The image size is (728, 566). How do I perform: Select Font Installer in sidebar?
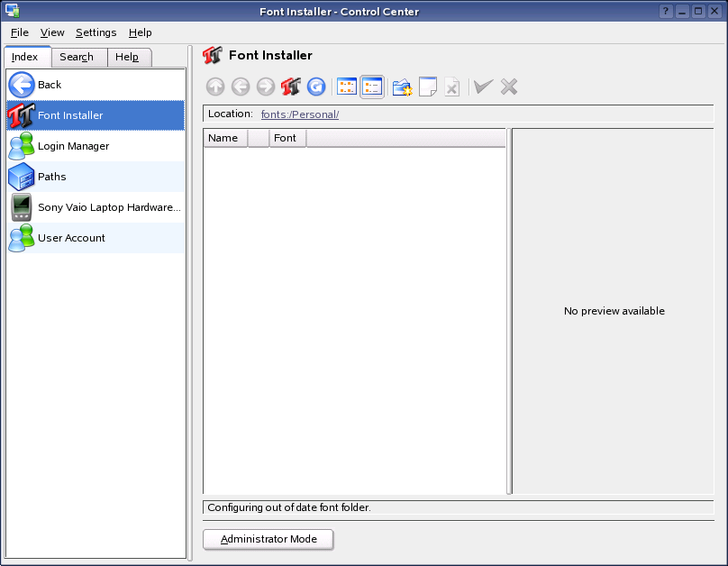click(96, 115)
